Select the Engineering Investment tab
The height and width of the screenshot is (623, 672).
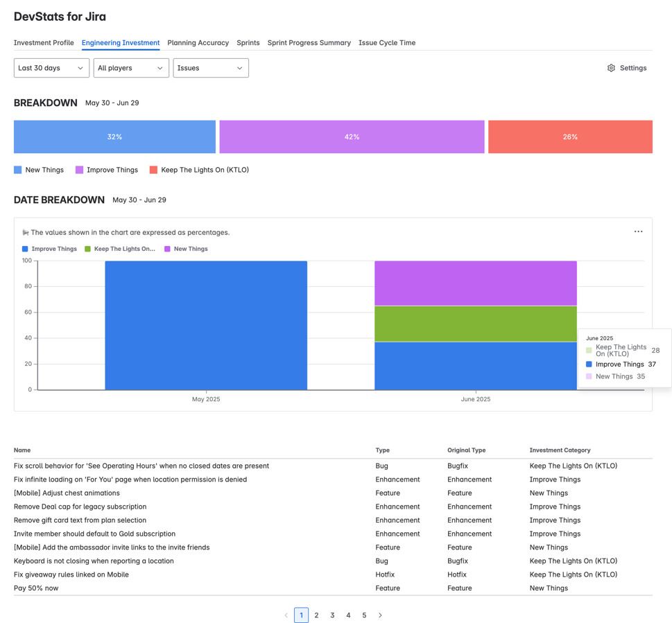121,43
